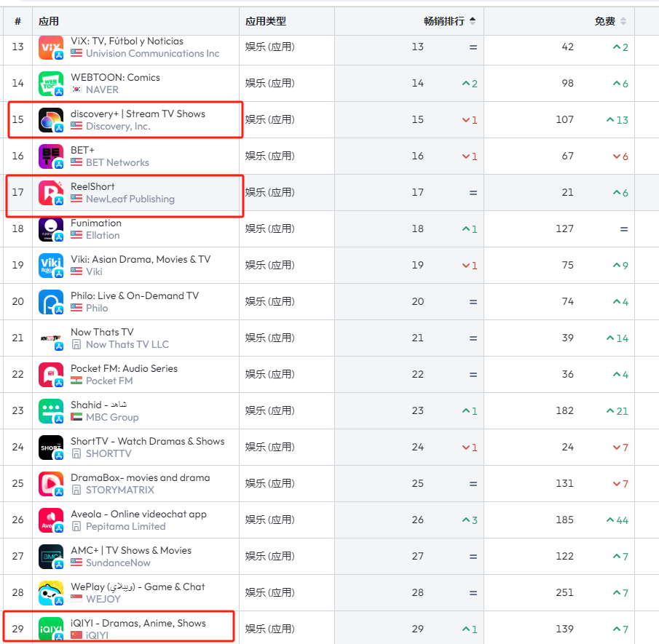Image resolution: width=659 pixels, height=644 pixels.
Task: Open Now Thats TV LLC publisher
Action: 127,344
